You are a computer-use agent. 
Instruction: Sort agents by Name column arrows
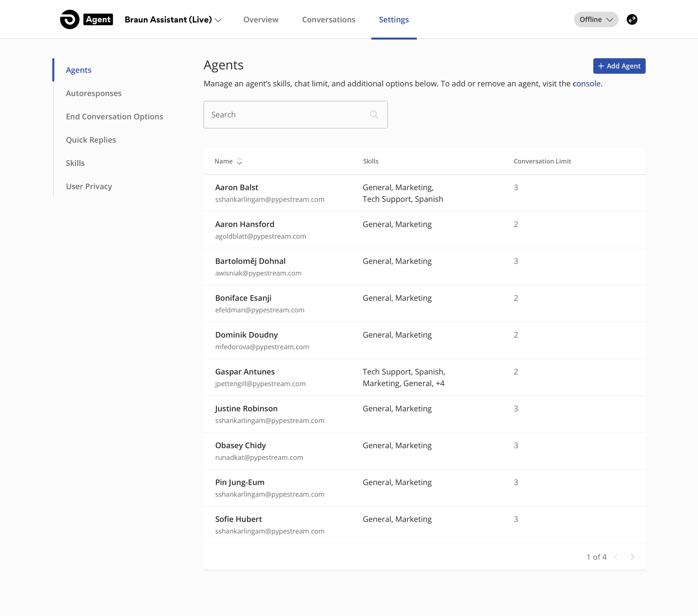coord(239,161)
